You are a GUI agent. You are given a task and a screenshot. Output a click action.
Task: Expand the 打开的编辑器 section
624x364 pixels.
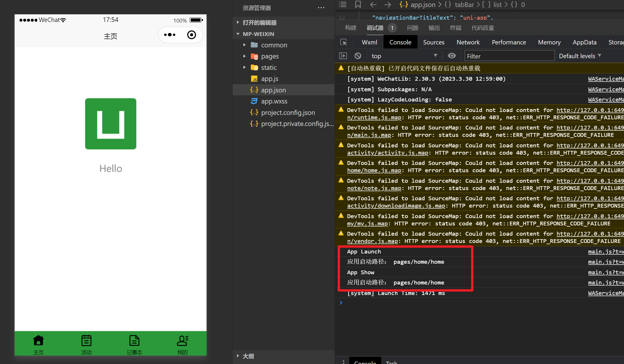(x=238, y=23)
